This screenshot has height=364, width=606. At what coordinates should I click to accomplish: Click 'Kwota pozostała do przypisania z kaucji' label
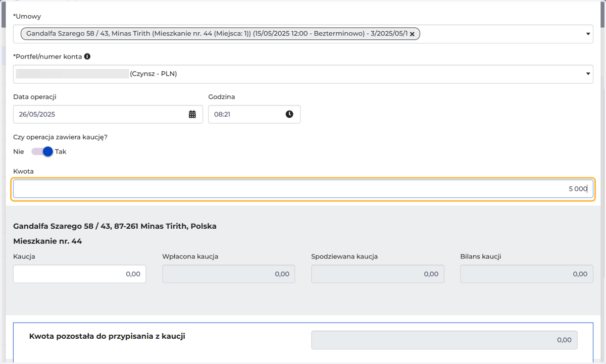(x=107, y=336)
